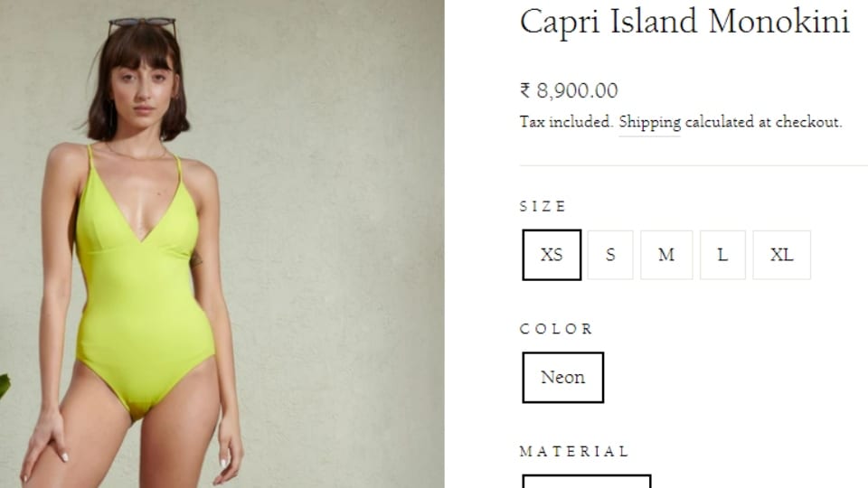Click the partially visible Material option box
Image resolution: width=868 pixels, height=488 pixels.
587,481
